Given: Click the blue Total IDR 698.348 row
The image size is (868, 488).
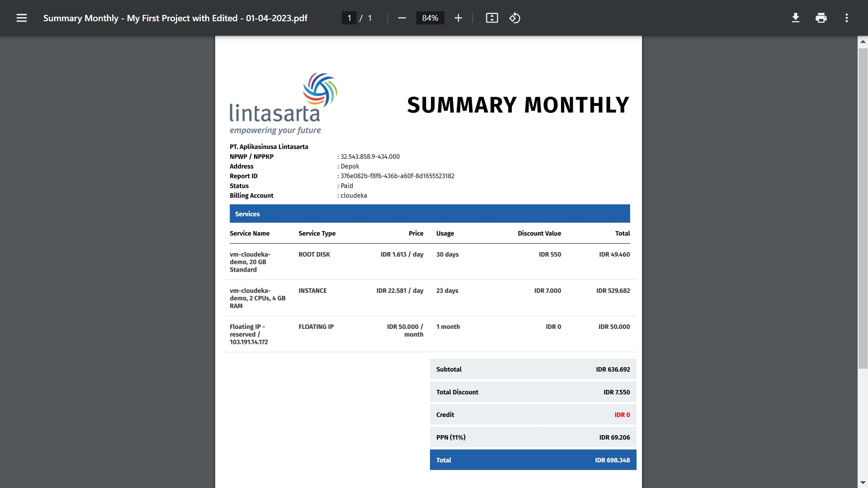Looking at the screenshot, I should pos(533,460).
